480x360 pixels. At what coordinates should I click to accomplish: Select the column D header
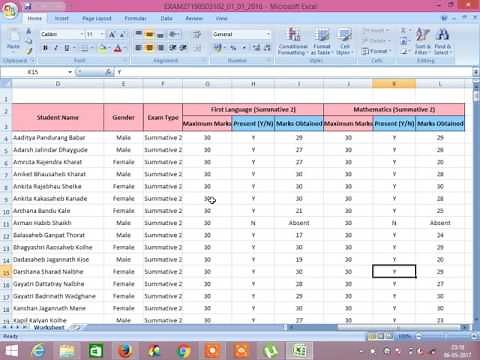coord(58,84)
